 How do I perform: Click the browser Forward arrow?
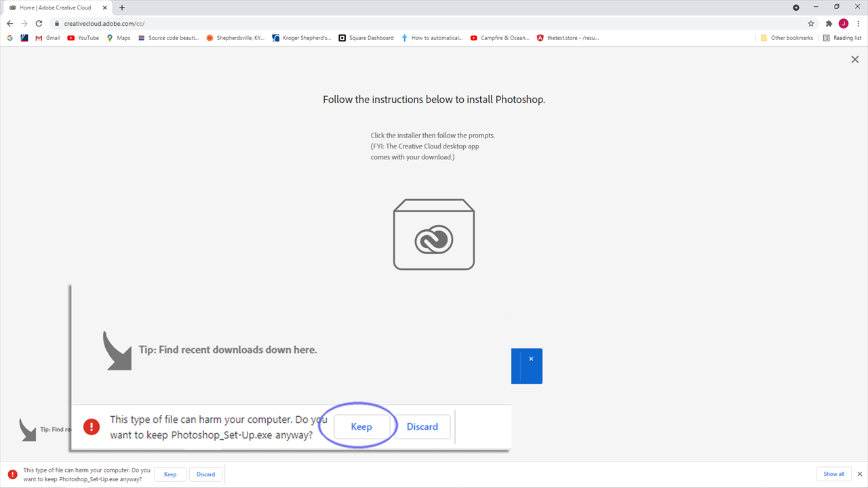(x=24, y=23)
